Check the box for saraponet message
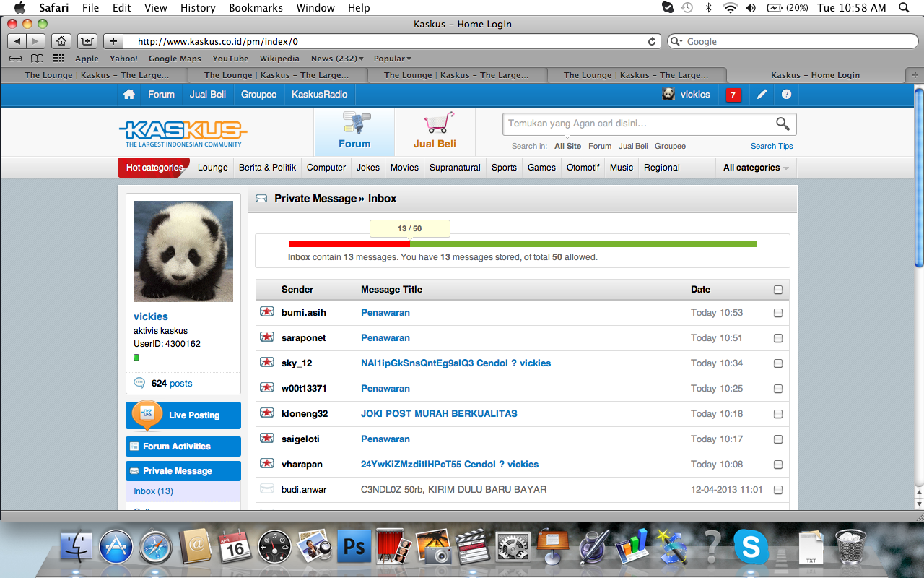The image size is (924, 578). tap(777, 338)
